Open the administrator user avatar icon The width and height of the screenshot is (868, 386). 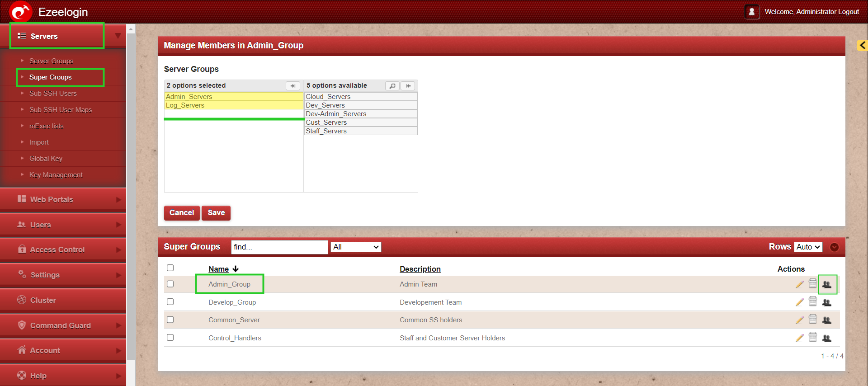751,12
